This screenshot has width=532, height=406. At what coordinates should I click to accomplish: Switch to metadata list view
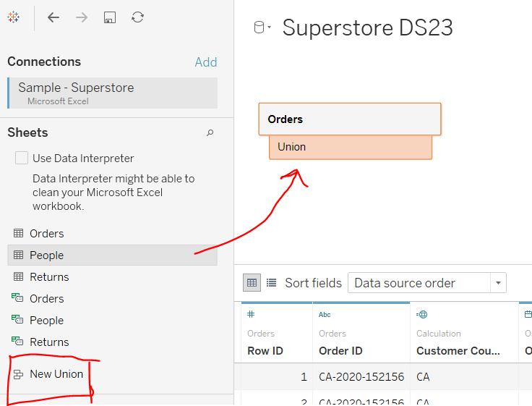pos(272,283)
